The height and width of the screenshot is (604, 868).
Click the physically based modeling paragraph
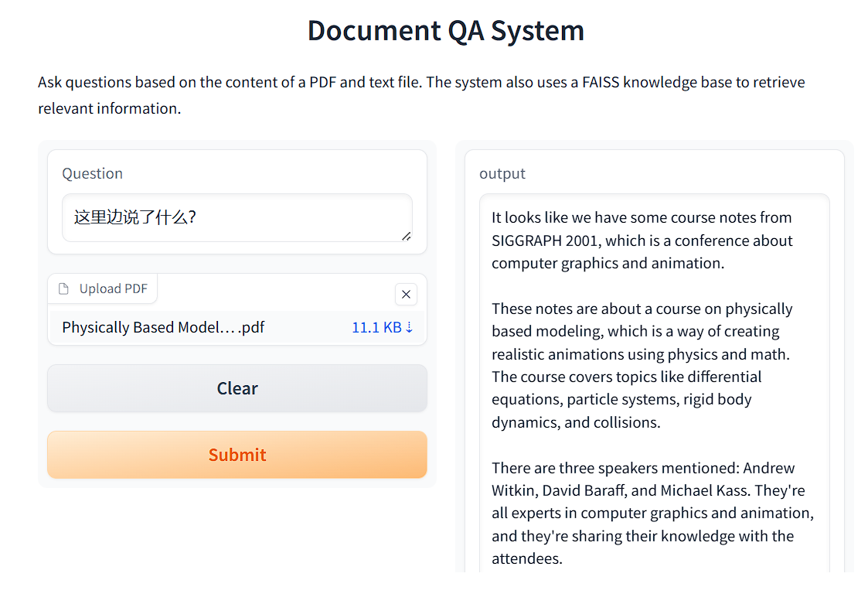642,365
